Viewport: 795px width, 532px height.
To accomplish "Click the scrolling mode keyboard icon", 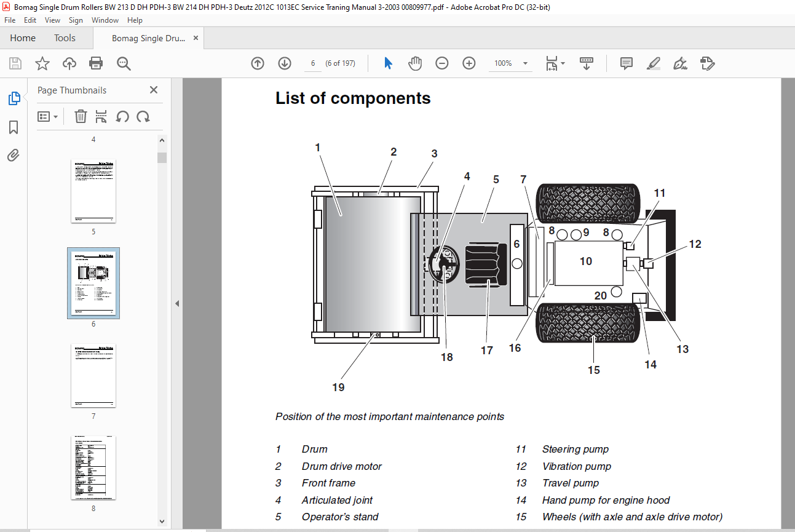I will tap(586, 63).
